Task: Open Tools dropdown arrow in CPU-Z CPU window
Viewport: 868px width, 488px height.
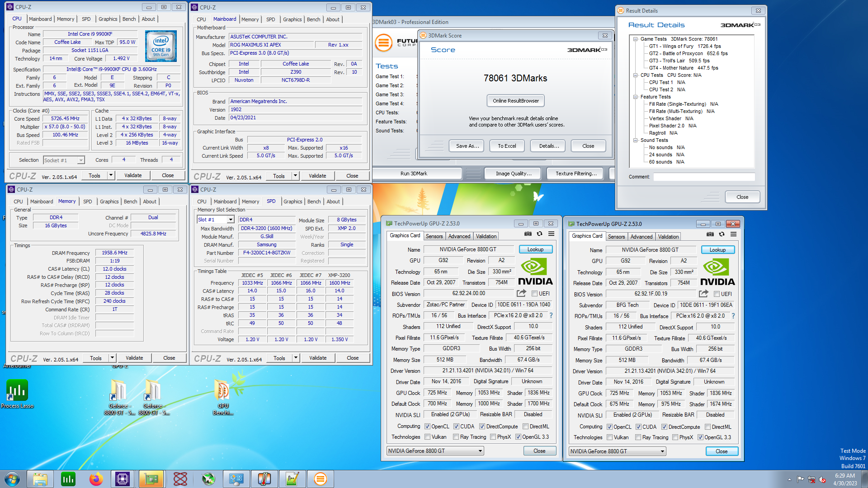Action: point(111,175)
